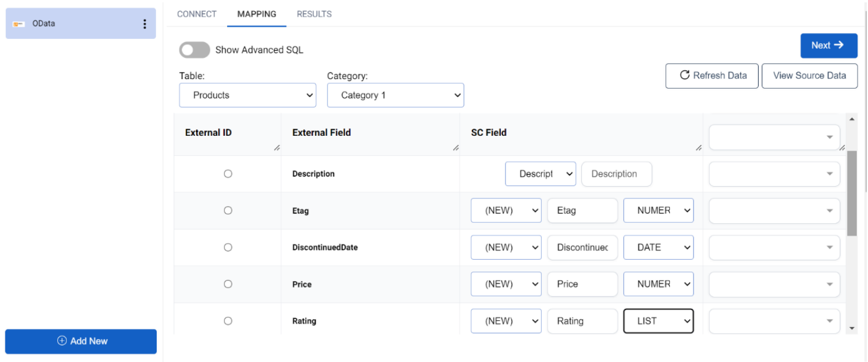Image resolution: width=868 pixels, height=362 pixels.
Task: Select the radio button on the Description row
Action: [x=228, y=174]
